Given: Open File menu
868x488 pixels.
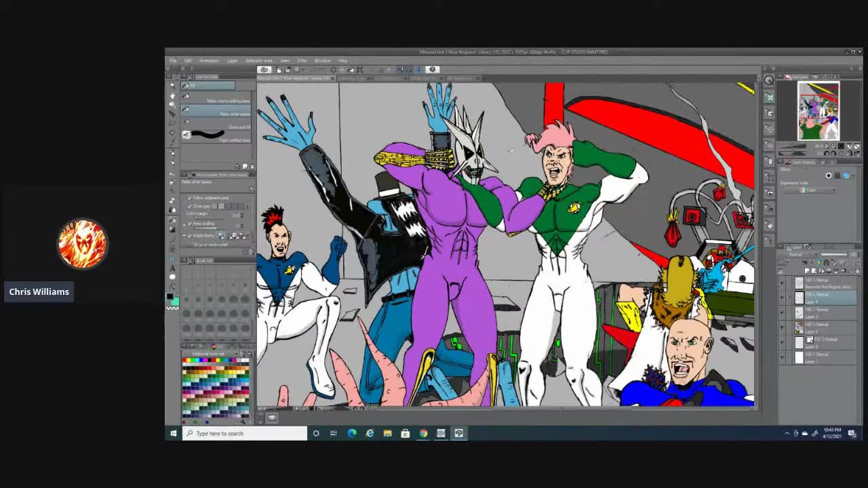Looking at the screenshot, I should click(173, 60).
